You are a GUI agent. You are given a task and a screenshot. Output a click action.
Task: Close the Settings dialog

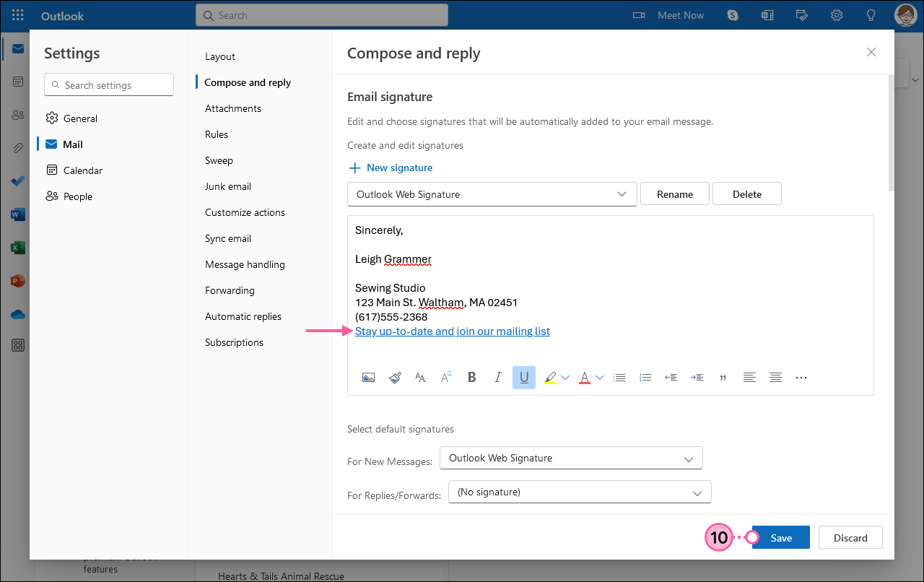(871, 52)
